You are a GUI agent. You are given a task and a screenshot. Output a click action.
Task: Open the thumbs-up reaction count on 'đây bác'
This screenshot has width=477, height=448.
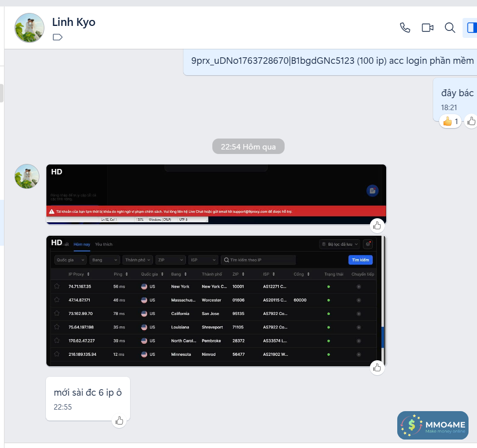tap(451, 122)
